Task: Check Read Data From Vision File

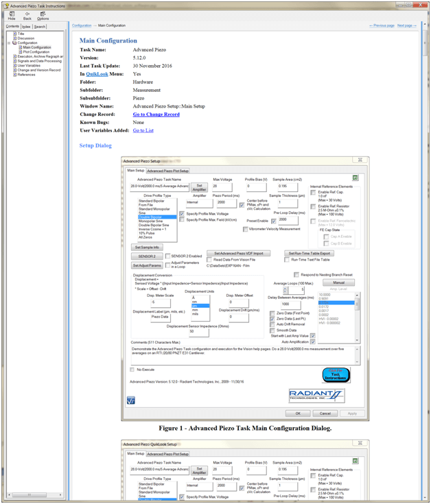Action: [x=209, y=260]
